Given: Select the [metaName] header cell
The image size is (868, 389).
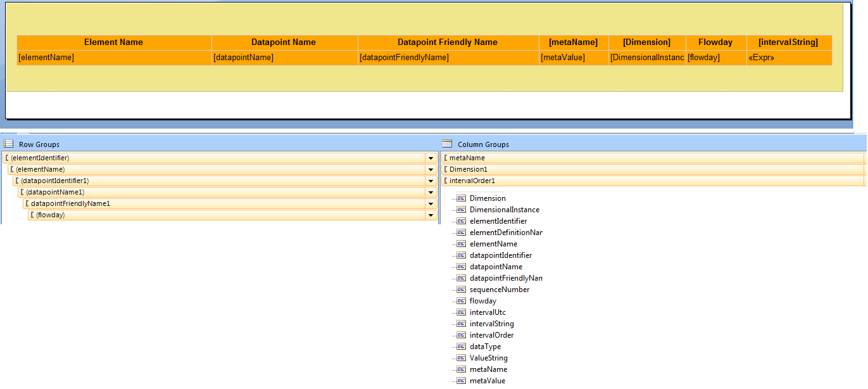Looking at the screenshot, I should pos(574,42).
